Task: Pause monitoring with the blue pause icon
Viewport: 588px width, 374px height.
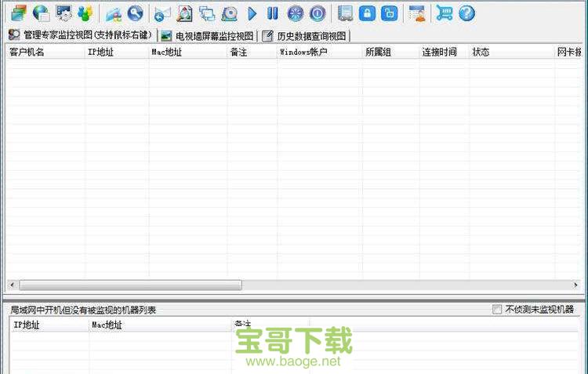Action: (273, 13)
